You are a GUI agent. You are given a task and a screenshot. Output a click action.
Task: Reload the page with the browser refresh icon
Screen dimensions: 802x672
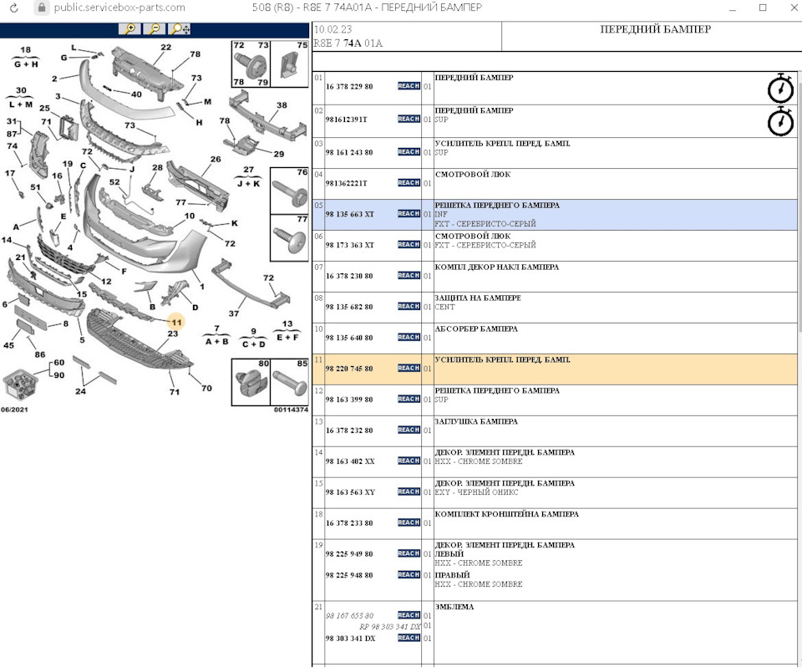click(x=13, y=8)
